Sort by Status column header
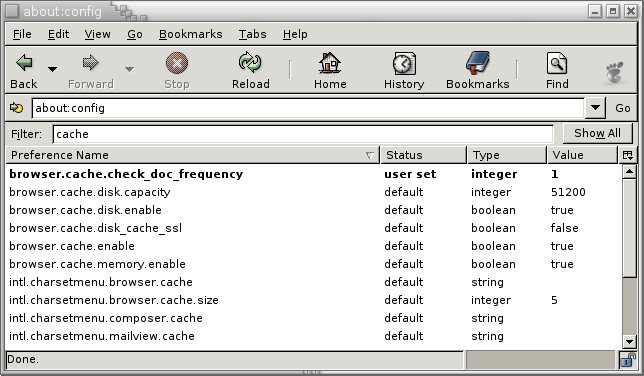Viewport: 644px width, 376px height. [x=423, y=155]
